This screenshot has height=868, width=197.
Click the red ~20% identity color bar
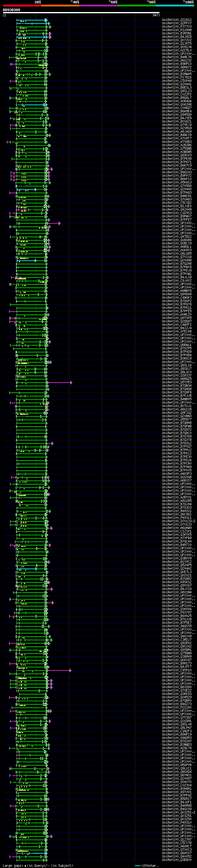click(x=22, y=6)
